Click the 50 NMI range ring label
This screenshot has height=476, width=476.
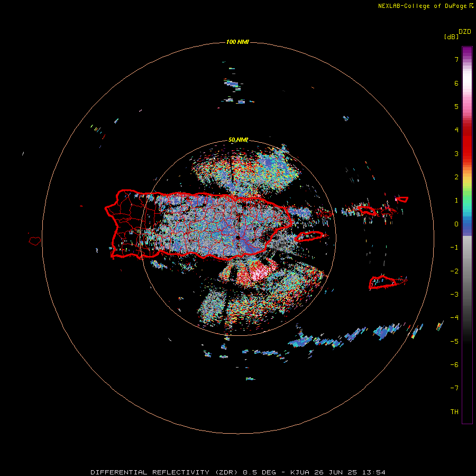pos(238,140)
